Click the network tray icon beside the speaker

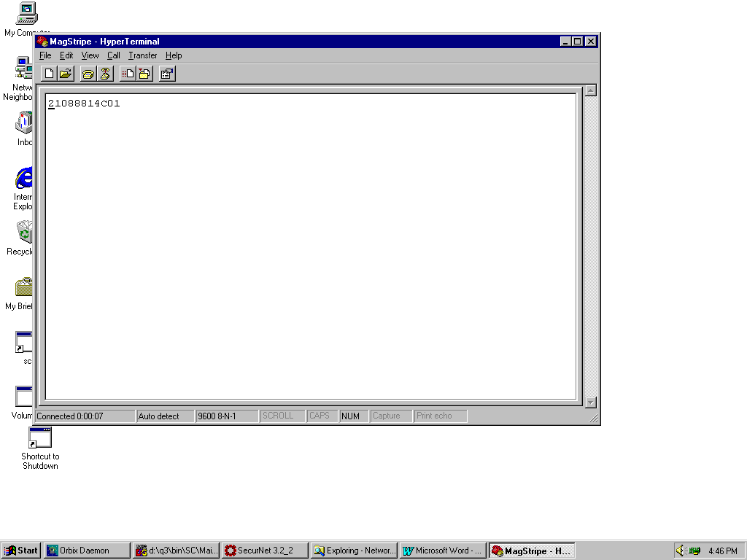[694, 551]
